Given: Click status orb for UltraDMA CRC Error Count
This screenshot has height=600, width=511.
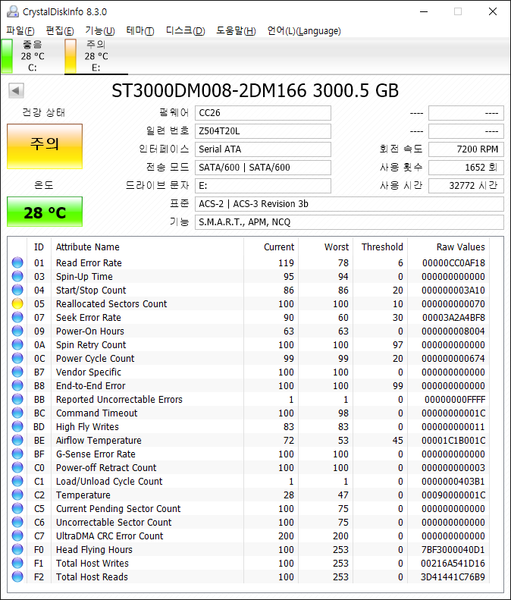Looking at the screenshot, I should [x=17, y=535].
